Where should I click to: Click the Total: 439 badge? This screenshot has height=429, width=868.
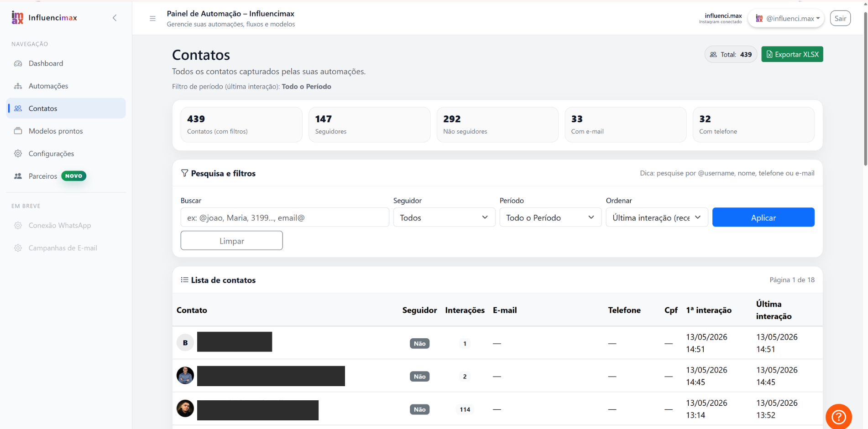pyautogui.click(x=731, y=54)
